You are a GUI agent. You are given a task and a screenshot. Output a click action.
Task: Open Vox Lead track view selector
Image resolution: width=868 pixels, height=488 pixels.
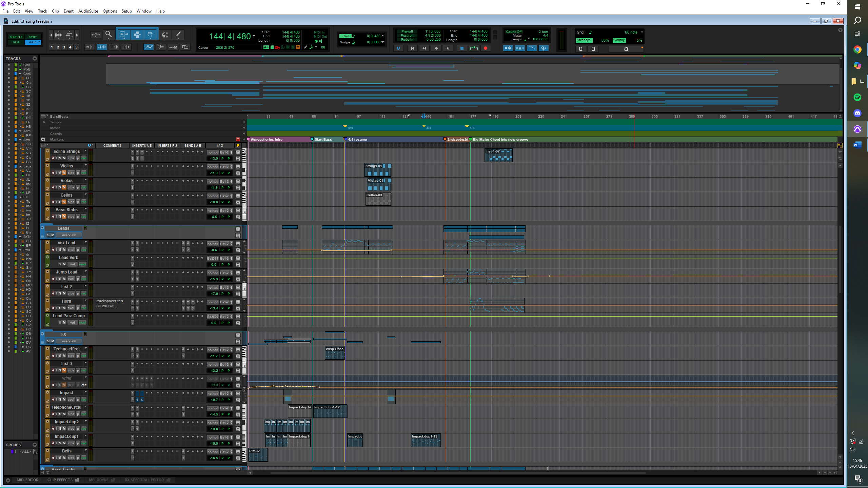pos(71,250)
